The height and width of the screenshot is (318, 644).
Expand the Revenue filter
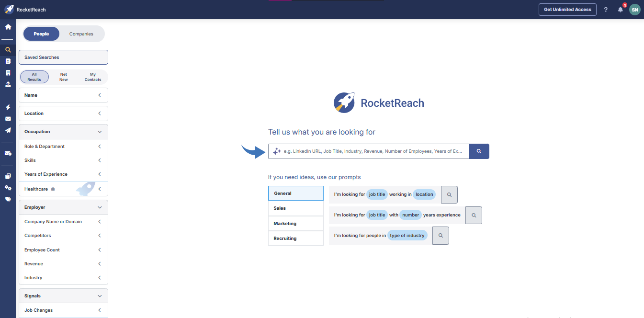click(x=63, y=264)
